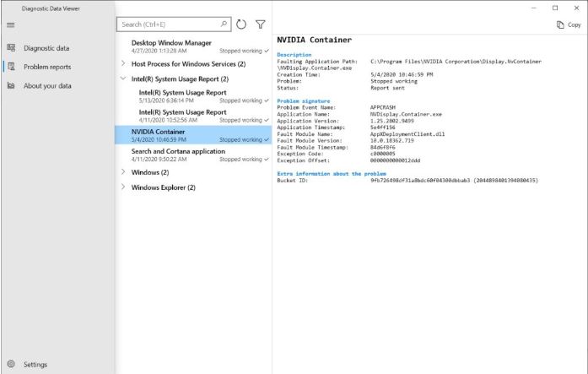The width and height of the screenshot is (588, 374).
Task: Click the Windows (2) group label
Action: pos(150,172)
